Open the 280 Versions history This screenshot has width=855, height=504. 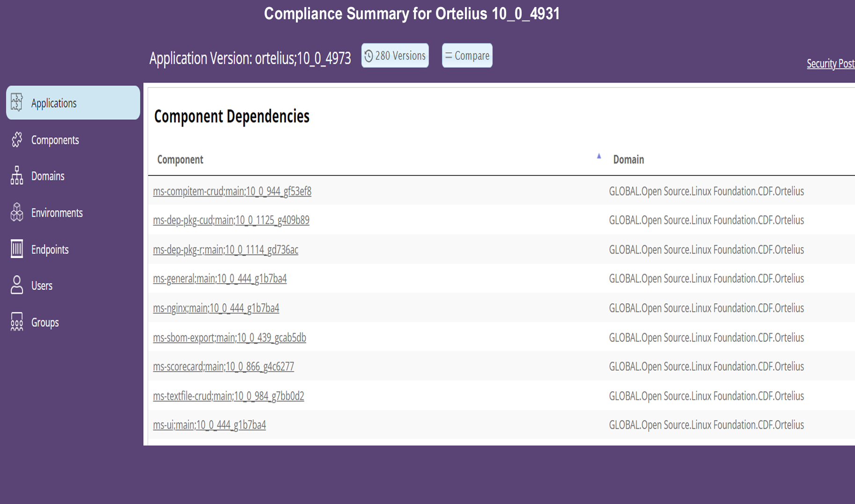pyautogui.click(x=395, y=55)
